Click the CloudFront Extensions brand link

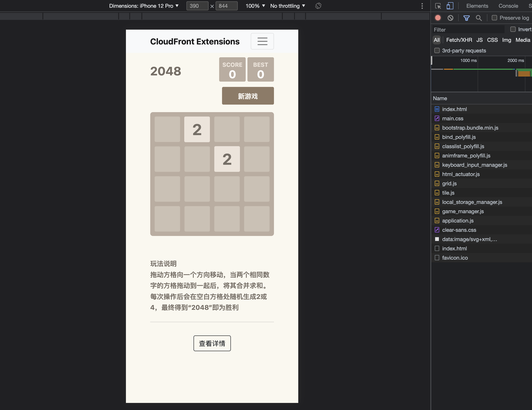(x=195, y=41)
